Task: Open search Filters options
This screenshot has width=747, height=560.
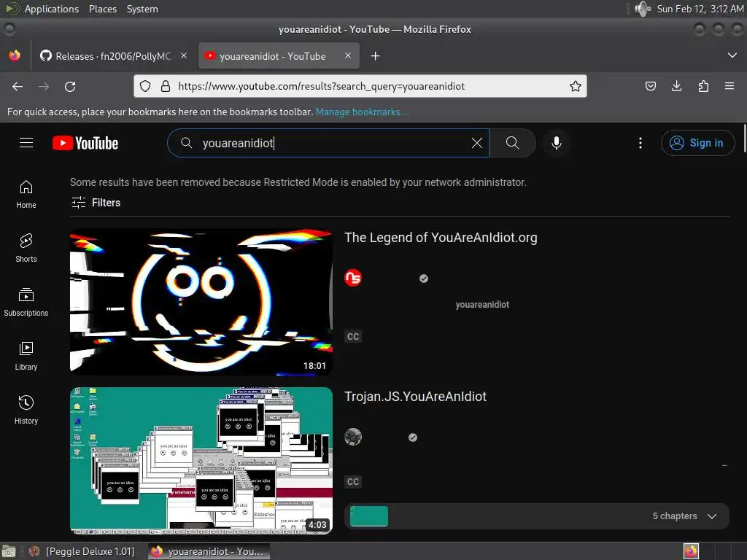Action: point(96,203)
